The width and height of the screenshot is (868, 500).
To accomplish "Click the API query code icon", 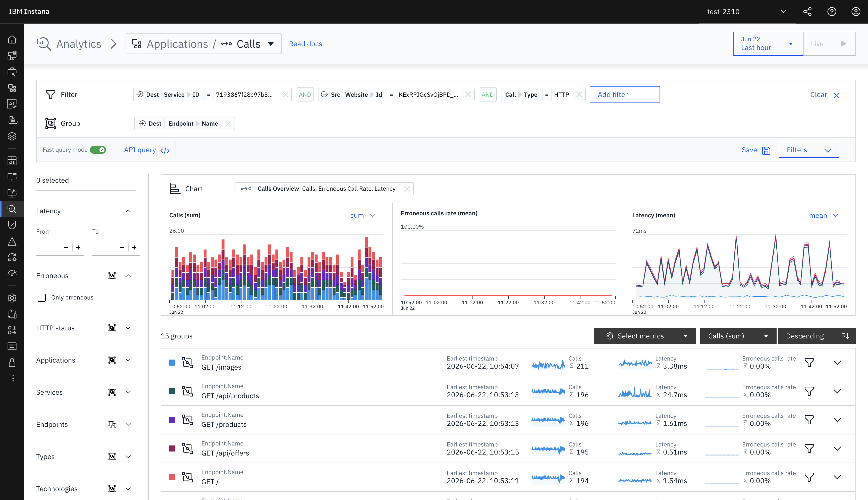I will pyautogui.click(x=165, y=151).
